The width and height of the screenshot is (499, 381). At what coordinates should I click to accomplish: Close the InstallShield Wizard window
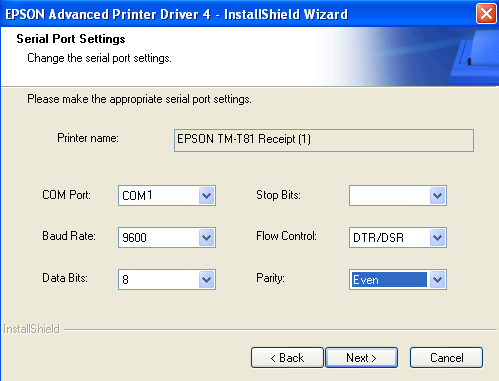(486, 14)
